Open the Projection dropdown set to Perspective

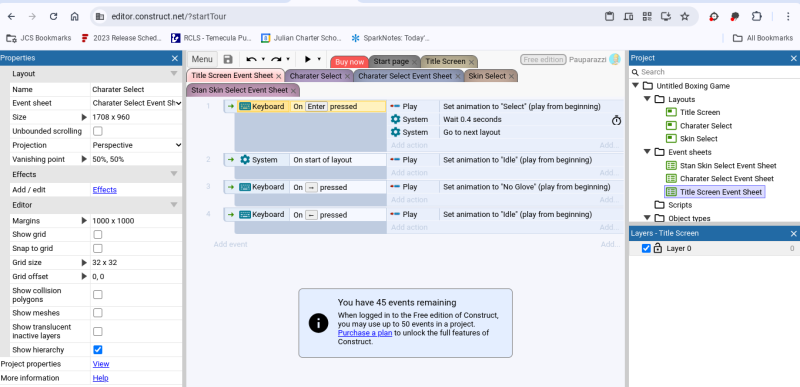[137, 145]
